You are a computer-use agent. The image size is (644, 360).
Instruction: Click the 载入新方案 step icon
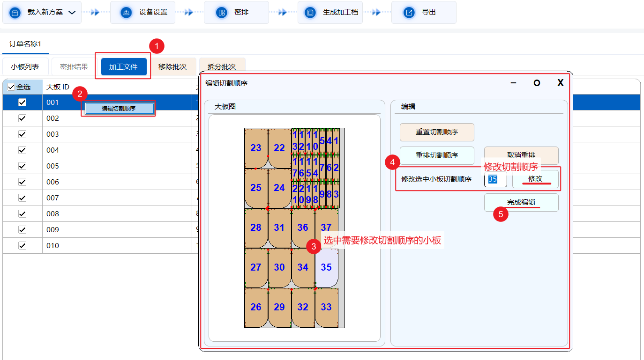click(15, 13)
